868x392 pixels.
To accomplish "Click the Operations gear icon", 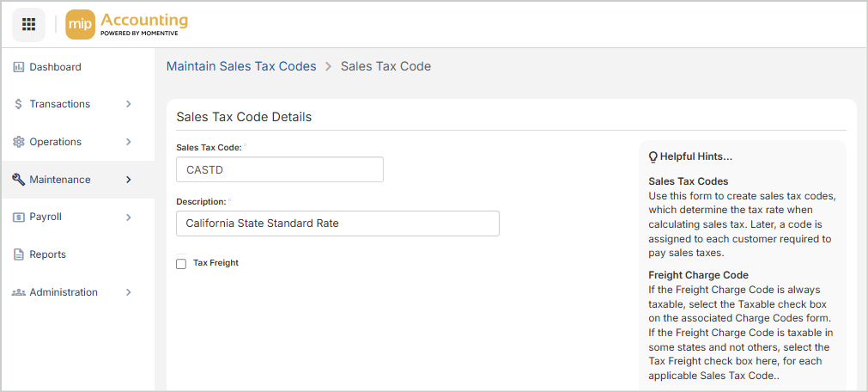I will [x=18, y=142].
